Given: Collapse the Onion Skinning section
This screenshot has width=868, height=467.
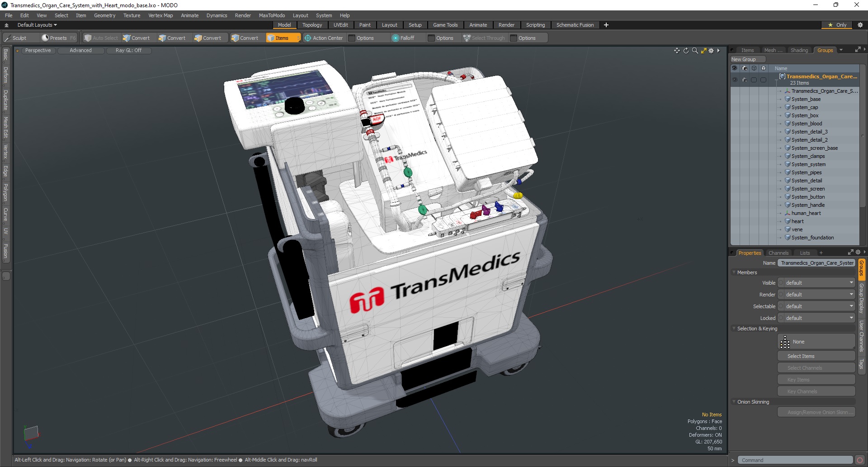Looking at the screenshot, I should click(734, 402).
